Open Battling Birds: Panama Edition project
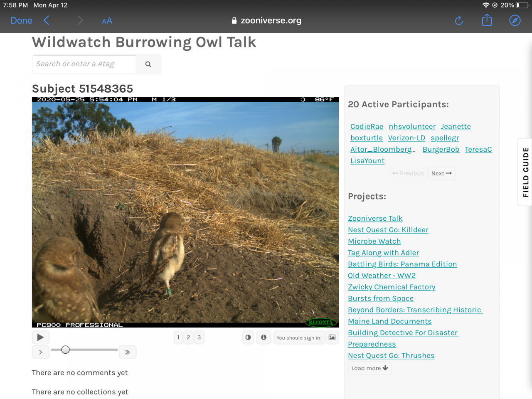The height and width of the screenshot is (399, 532). tap(402, 264)
